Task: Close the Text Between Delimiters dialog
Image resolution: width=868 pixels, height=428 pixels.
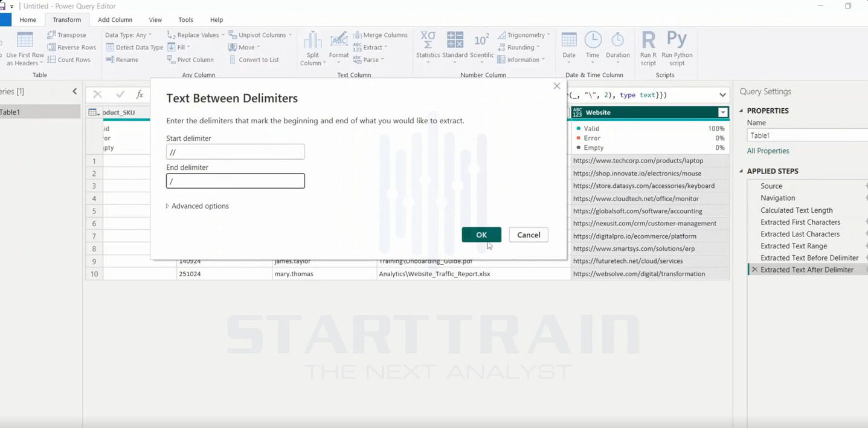Action: [x=557, y=86]
